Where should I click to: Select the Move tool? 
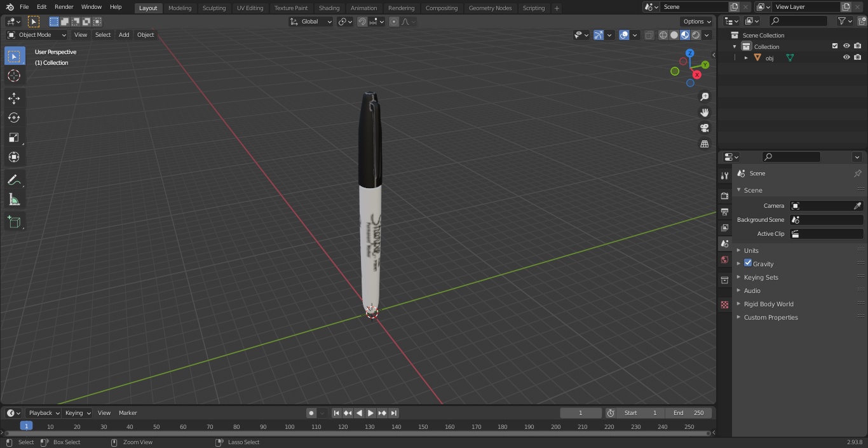click(x=14, y=98)
